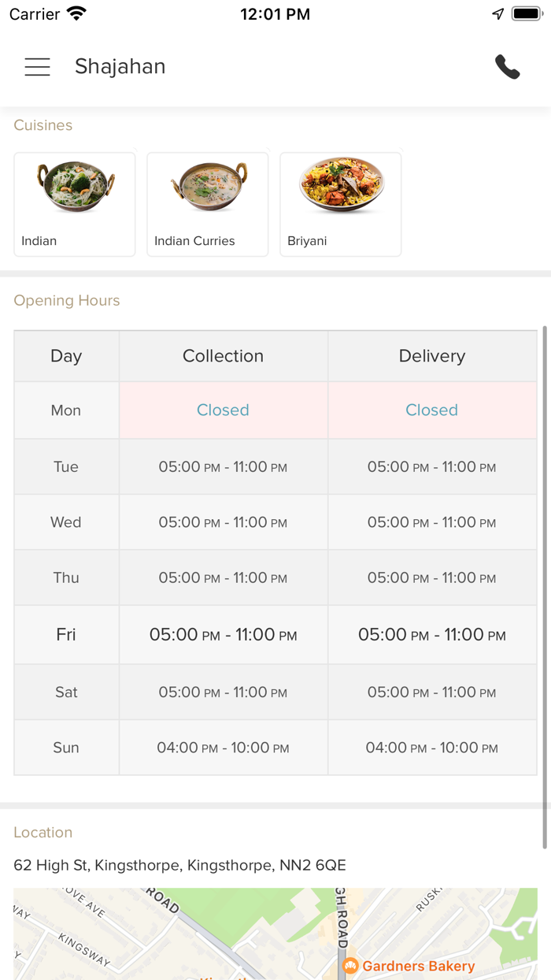Image resolution: width=551 pixels, height=980 pixels.
Task: Click the Monday Delivery Closed cell
Action: [x=431, y=410]
